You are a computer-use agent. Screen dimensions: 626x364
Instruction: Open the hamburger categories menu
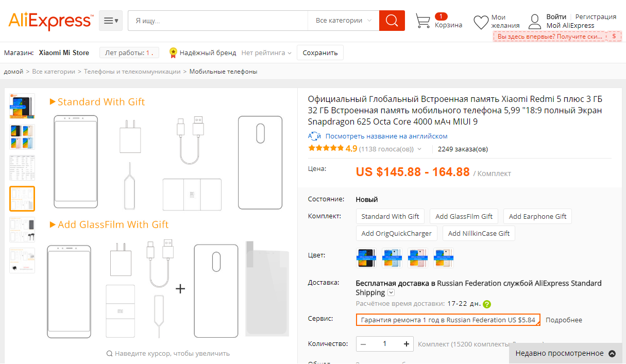coord(111,21)
